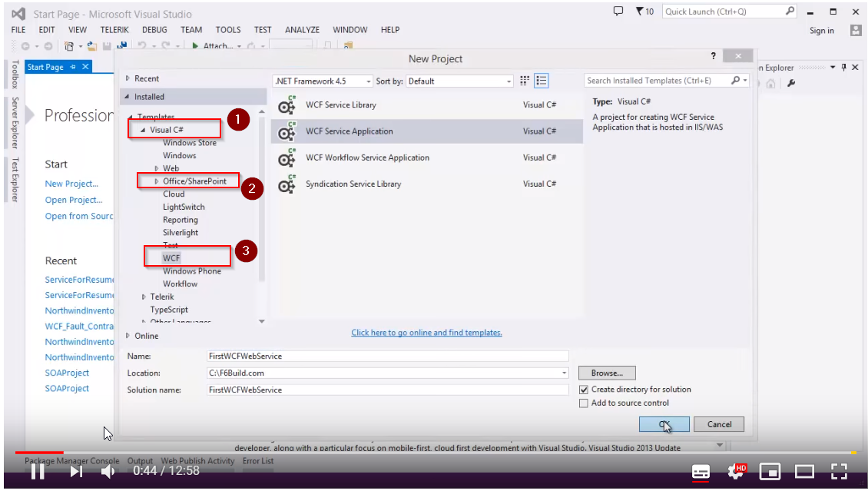The width and height of the screenshot is (868, 491).
Task: Click the account avatar icon next to Sign in
Action: coord(856,31)
